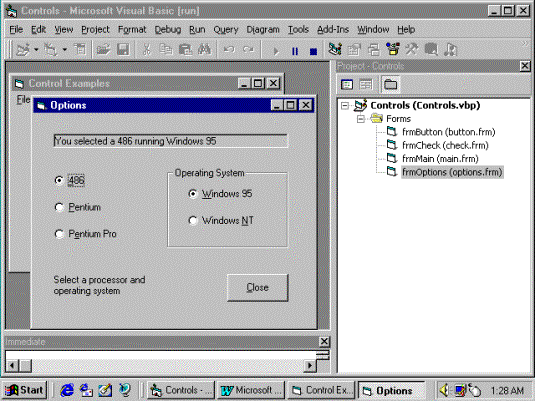The height and width of the screenshot is (401, 535).
Task: Open the File menu
Action: click(16, 30)
